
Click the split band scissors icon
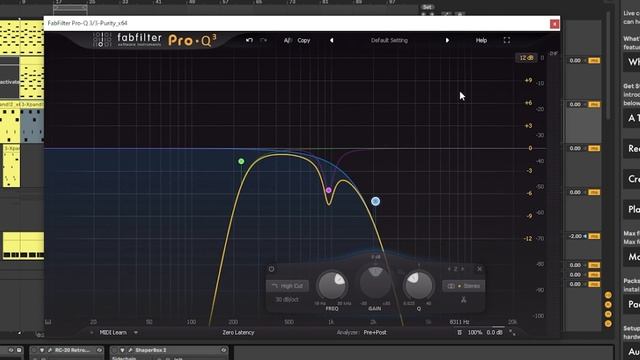point(464,300)
